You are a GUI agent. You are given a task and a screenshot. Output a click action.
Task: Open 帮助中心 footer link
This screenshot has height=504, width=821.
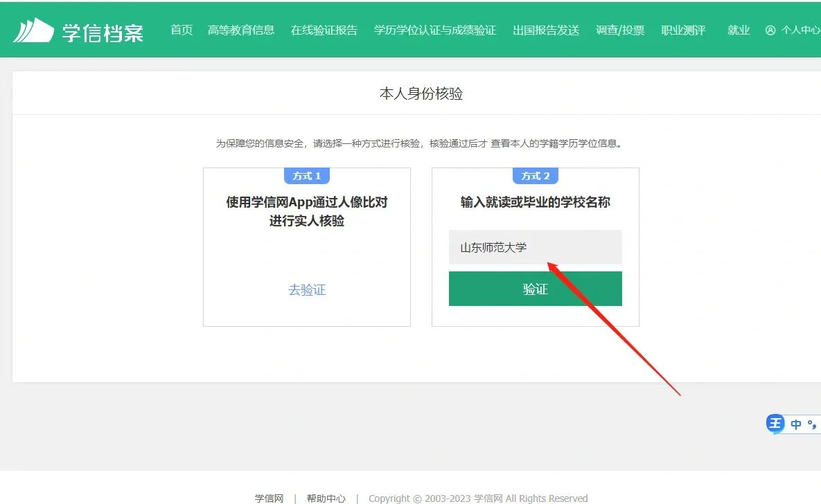[x=326, y=498]
